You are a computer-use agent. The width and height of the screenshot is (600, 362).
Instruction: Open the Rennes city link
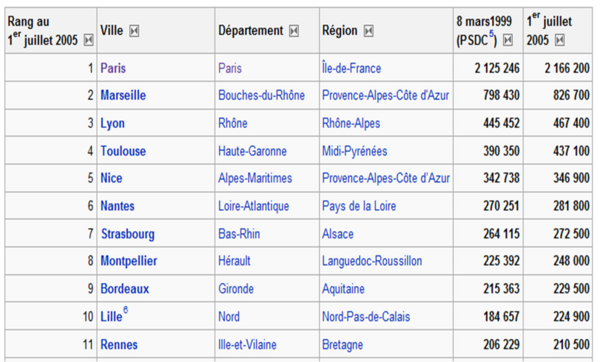(119, 344)
